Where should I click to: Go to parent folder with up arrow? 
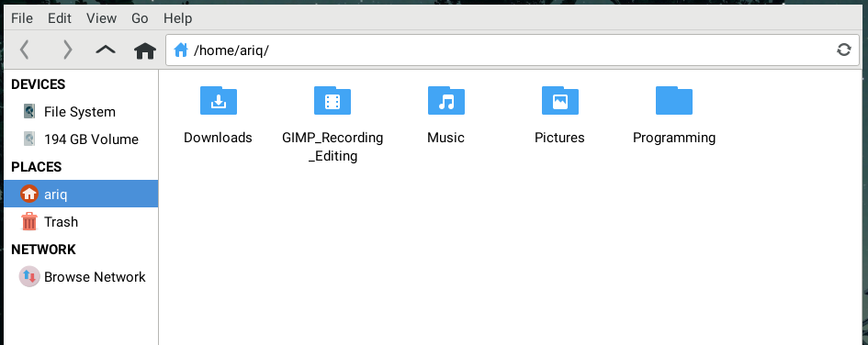click(106, 50)
